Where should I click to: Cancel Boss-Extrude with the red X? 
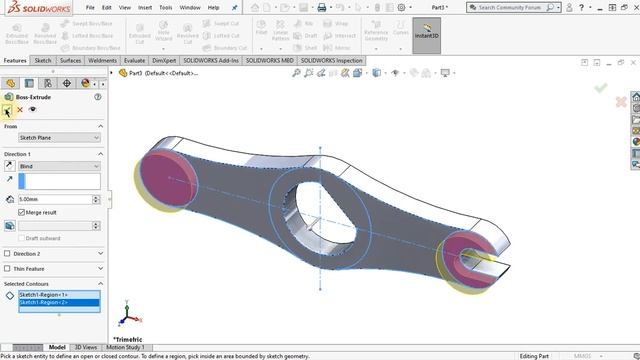click(20, 109)
